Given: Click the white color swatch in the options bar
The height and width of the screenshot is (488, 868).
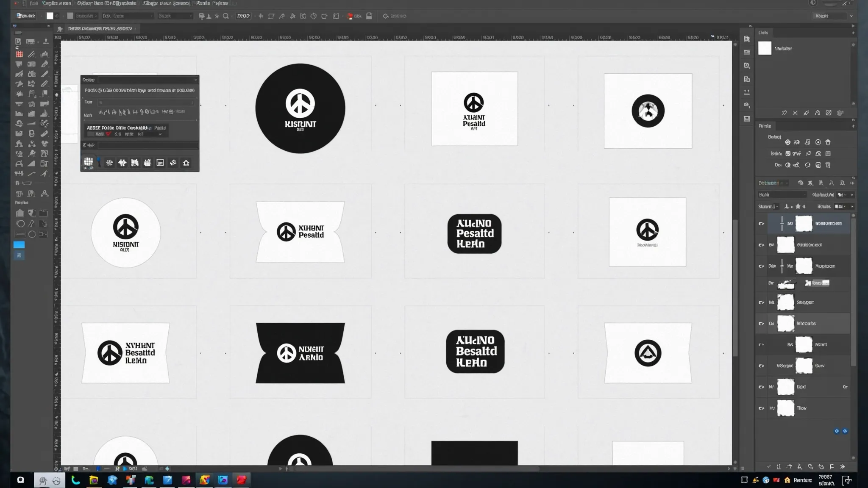Looking at the screenshot, I should click(x=50, y=16).
